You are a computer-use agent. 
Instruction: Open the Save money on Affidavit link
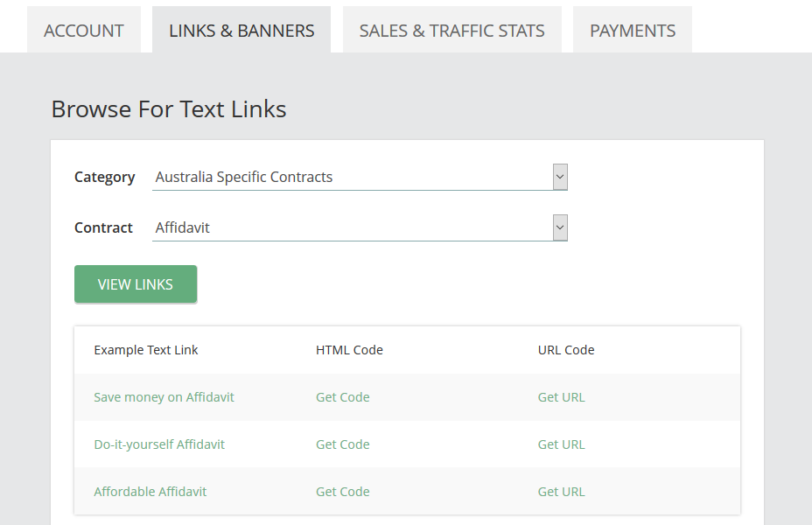click(164, 397)
